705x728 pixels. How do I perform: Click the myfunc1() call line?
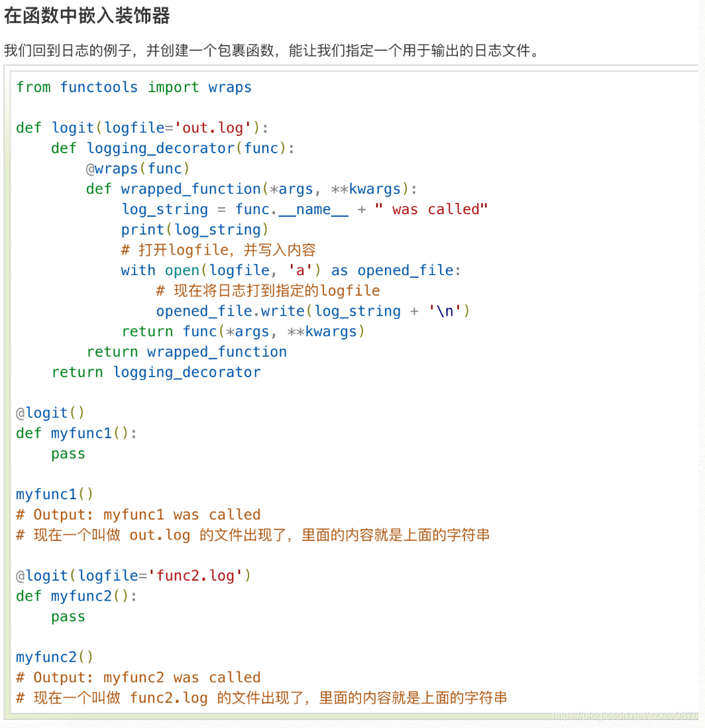click(x=54, y=494)
